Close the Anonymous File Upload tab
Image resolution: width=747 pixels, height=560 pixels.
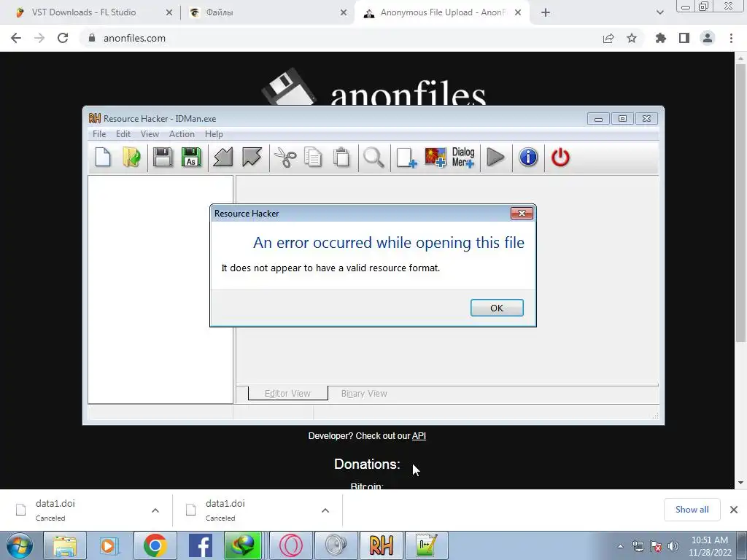point(518,12)
